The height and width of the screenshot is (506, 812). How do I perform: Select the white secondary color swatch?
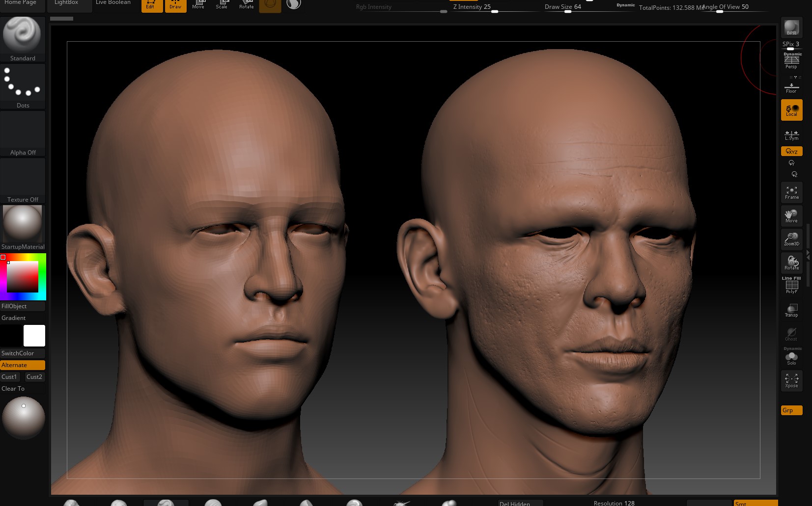[34, 336]
